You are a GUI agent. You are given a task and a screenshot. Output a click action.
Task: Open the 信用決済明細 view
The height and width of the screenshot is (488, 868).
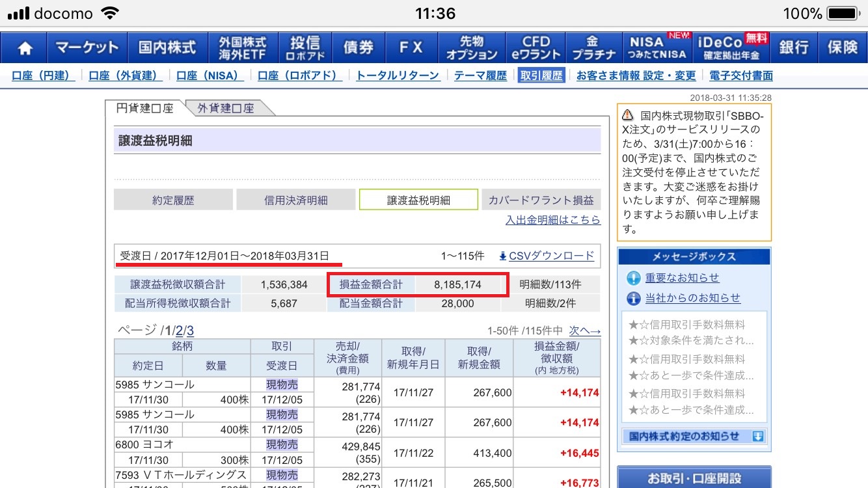tap(296, 200)
